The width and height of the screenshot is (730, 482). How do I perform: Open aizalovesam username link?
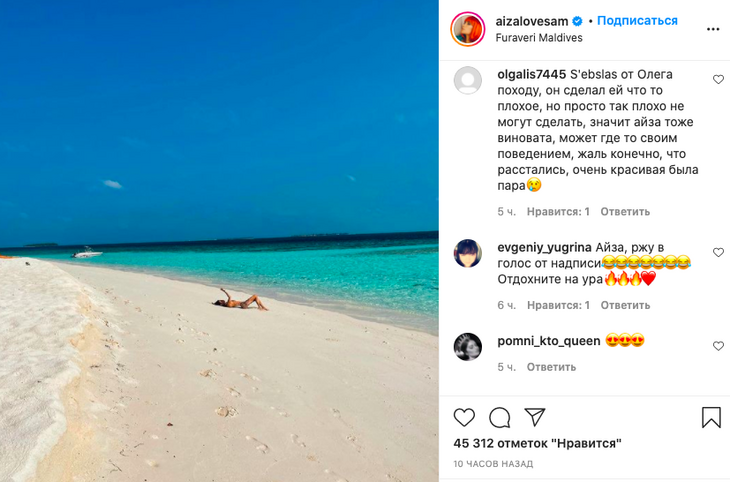[532, 21]
